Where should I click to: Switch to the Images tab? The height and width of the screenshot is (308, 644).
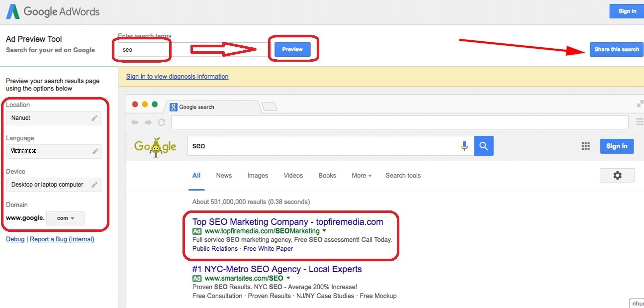[x=258, y=176]
